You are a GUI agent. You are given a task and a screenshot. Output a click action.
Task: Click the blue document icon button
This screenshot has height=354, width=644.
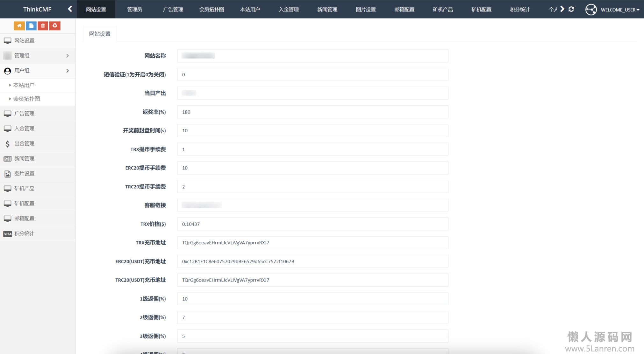[x=31, y=26]
